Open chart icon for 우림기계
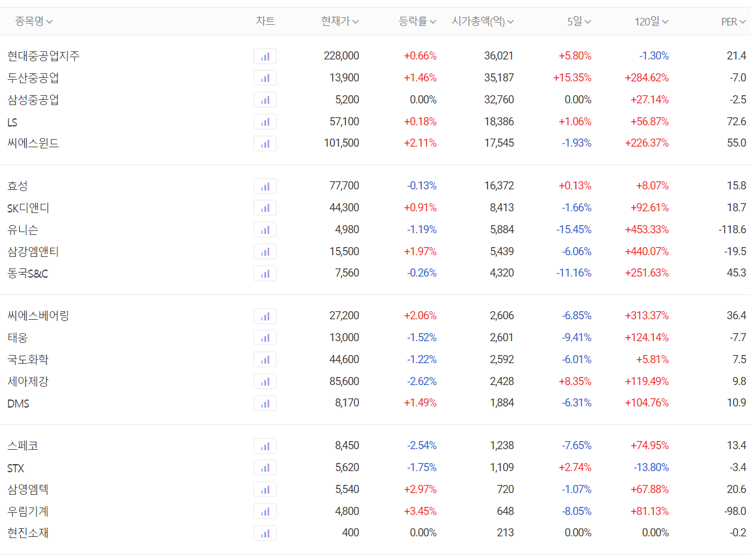Image resolution: width=751 pixels, height=560 pixels. pos(265,512)
